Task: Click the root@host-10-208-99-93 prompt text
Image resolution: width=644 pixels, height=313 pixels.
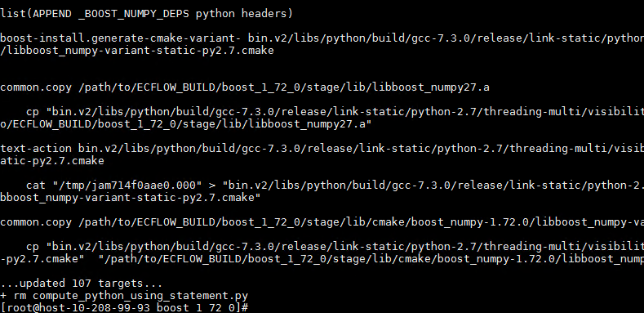Action: click(78, 307)
